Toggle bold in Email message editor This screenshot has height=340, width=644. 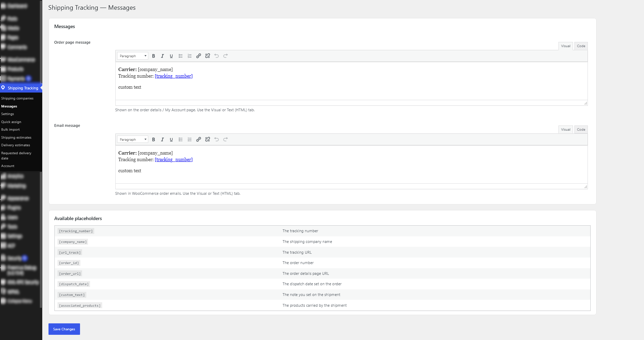pyautogui.click(x=153, y=139)
